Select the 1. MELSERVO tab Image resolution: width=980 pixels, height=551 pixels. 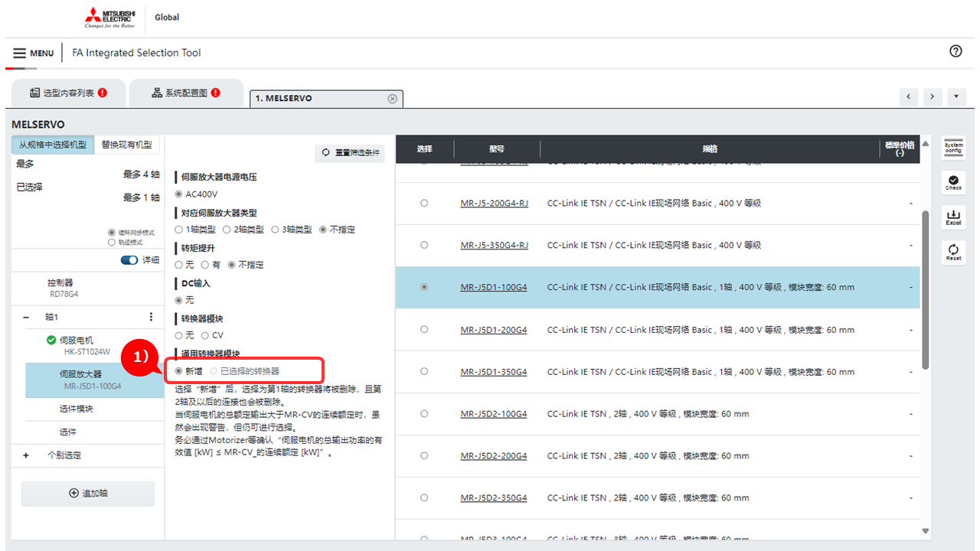(326, 99)
